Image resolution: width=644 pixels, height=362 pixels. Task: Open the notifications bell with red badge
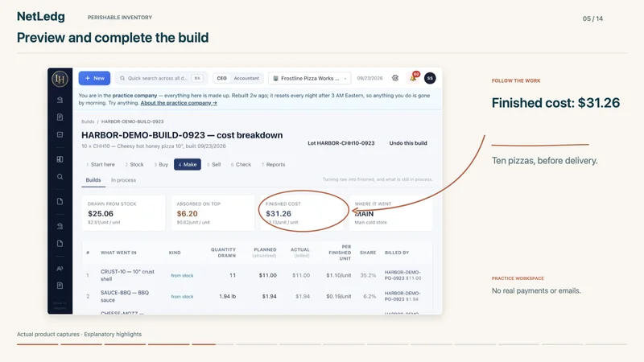[x=414, y=77]
